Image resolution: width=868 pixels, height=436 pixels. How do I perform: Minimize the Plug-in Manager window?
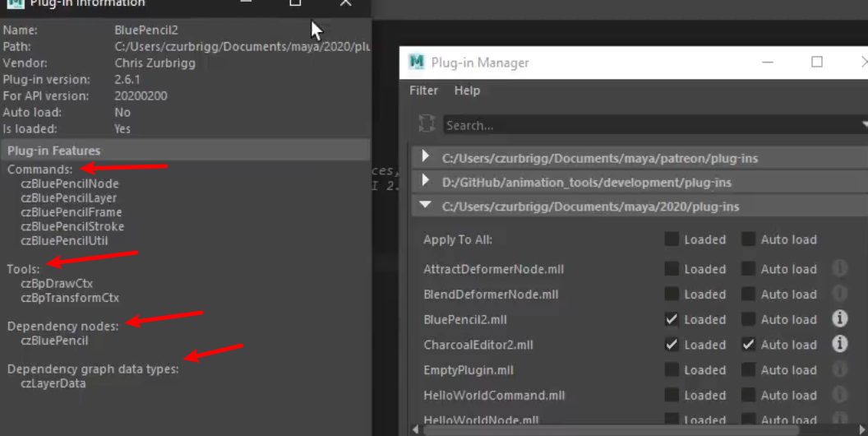767,62
